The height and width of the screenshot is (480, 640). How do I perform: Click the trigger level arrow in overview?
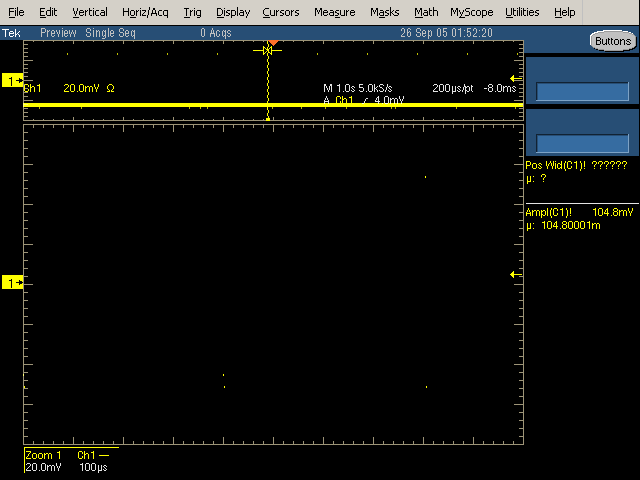(x=516, y=79)
